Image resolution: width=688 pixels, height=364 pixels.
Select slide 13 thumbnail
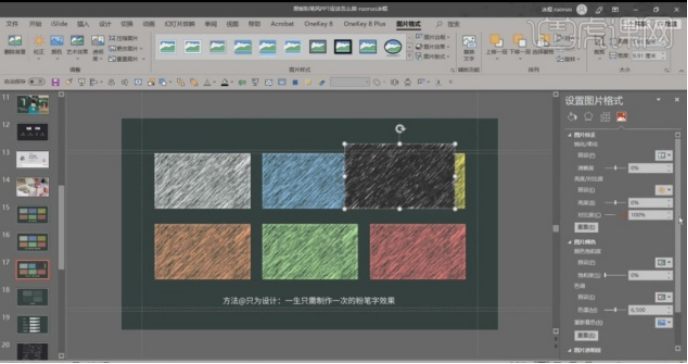32,160
